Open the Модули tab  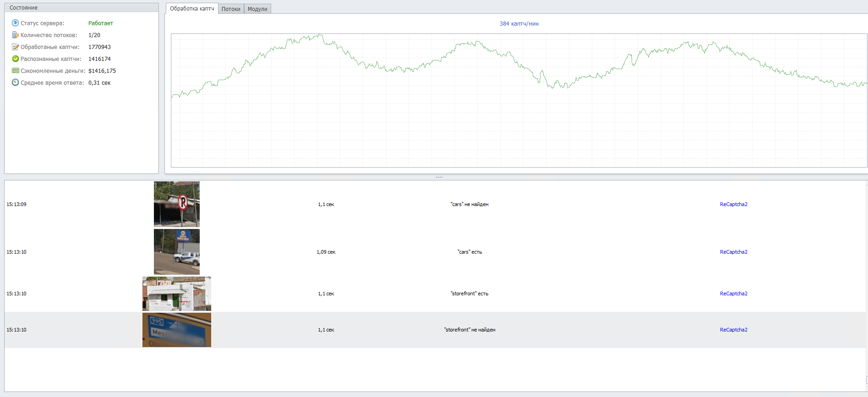pyautogui.click(x=257, y=9)
